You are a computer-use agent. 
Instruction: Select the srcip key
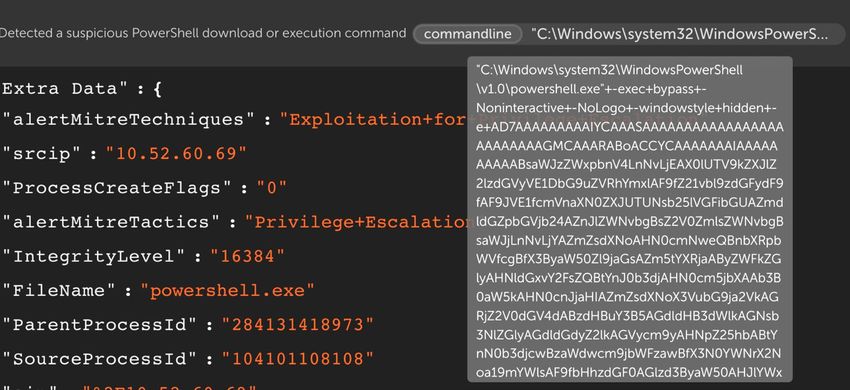click(x=42, y=154)
